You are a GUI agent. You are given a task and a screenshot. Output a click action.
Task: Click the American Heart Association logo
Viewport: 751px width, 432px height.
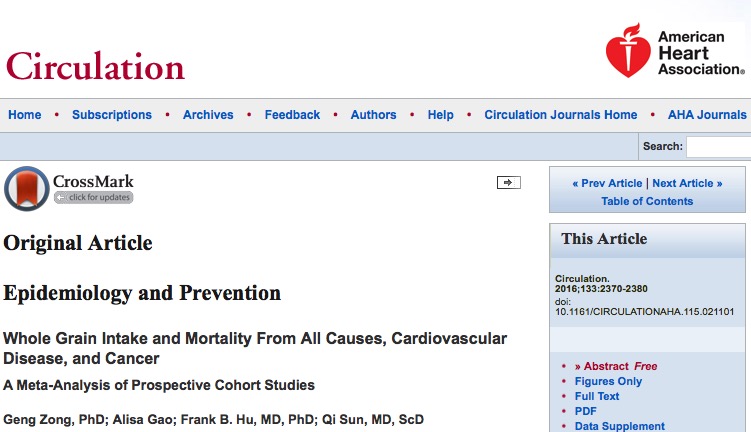click(675, 51)
